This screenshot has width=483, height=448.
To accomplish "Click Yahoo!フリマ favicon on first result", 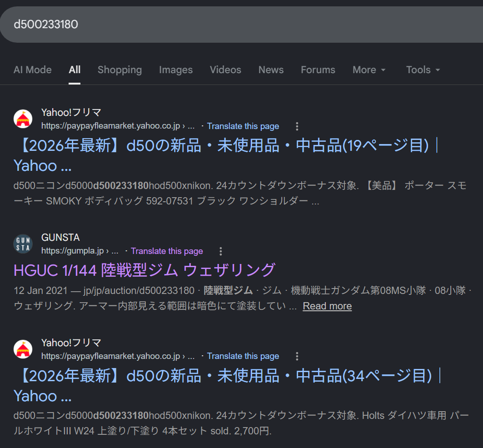I will 23,119.
